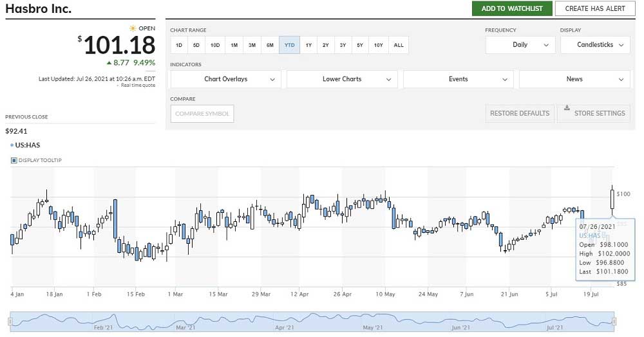Expand the Events dropdown
The width and height of the screenshot is (644, 337).
(459, 79)
